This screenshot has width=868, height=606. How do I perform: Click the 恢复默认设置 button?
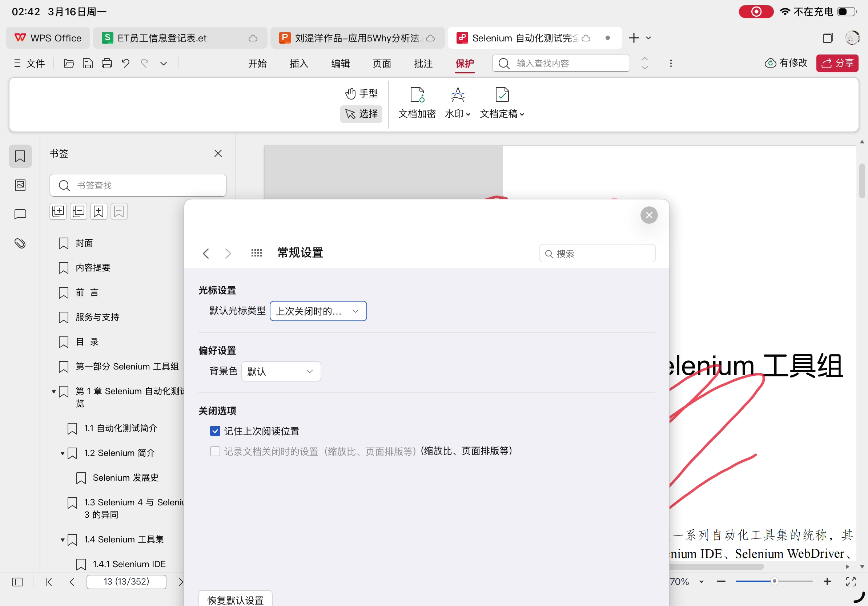(235, 599)
